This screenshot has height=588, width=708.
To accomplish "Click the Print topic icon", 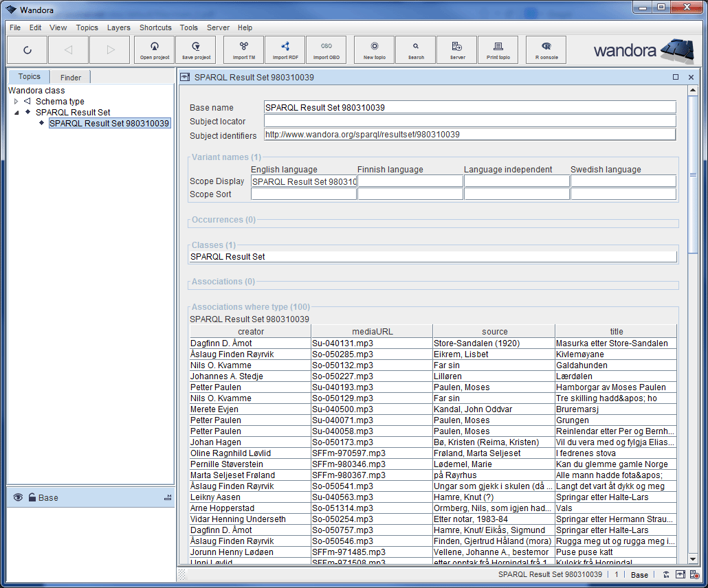I will click(x=498, y=49).
